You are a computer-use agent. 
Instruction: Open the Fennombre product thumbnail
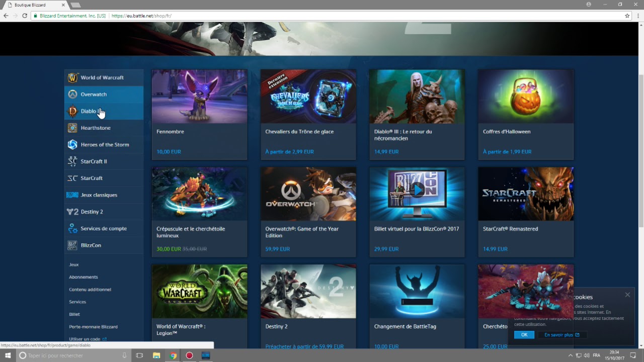pyautogui.click(x=200, y=97)
